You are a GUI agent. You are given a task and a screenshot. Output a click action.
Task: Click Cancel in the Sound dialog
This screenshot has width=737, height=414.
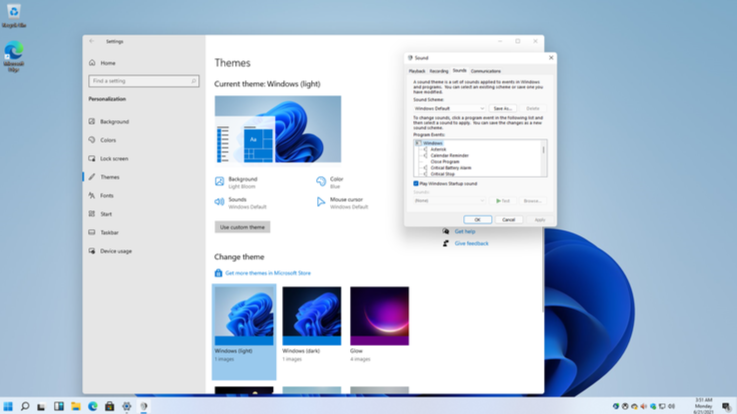coord(509,220)
